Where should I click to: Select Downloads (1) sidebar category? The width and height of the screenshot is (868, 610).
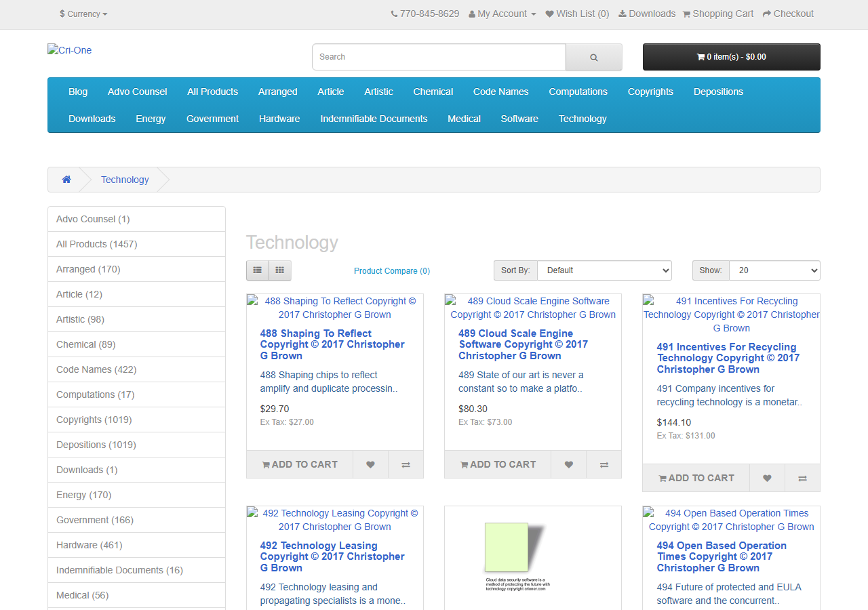click(136, 470)
